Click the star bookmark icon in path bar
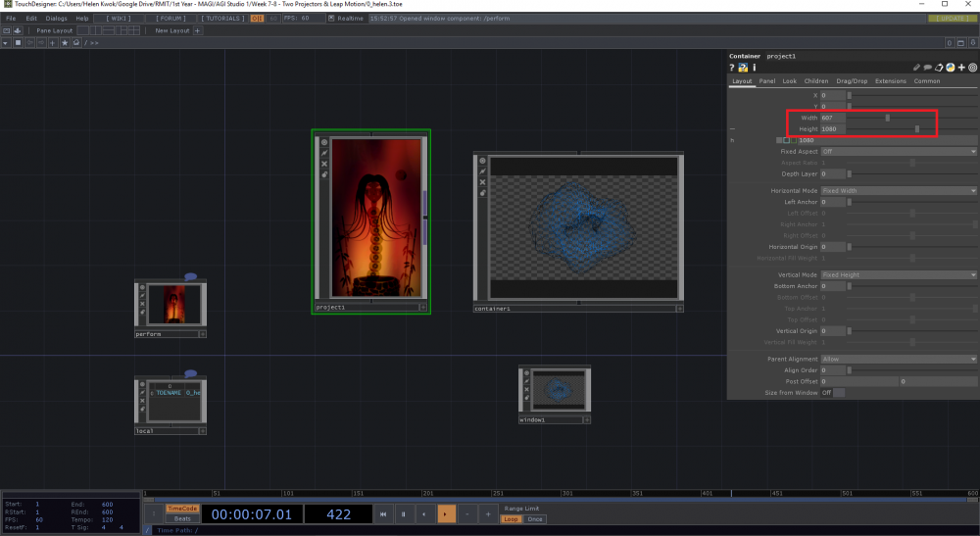 click(x=65, y=42)
